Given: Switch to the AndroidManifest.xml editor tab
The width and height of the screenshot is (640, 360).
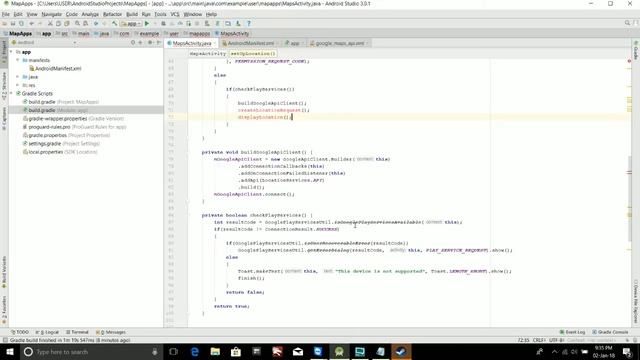Looking at the screenshot, I should [x=251, y=43].
